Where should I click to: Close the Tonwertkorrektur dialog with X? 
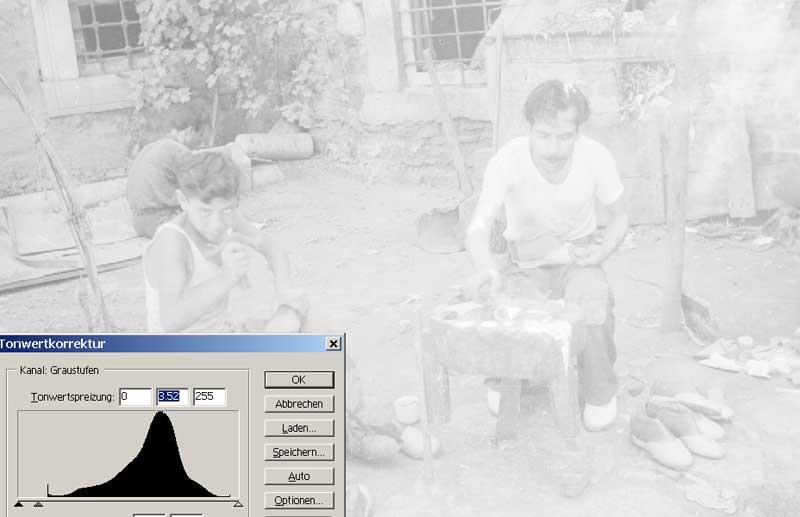333,344
